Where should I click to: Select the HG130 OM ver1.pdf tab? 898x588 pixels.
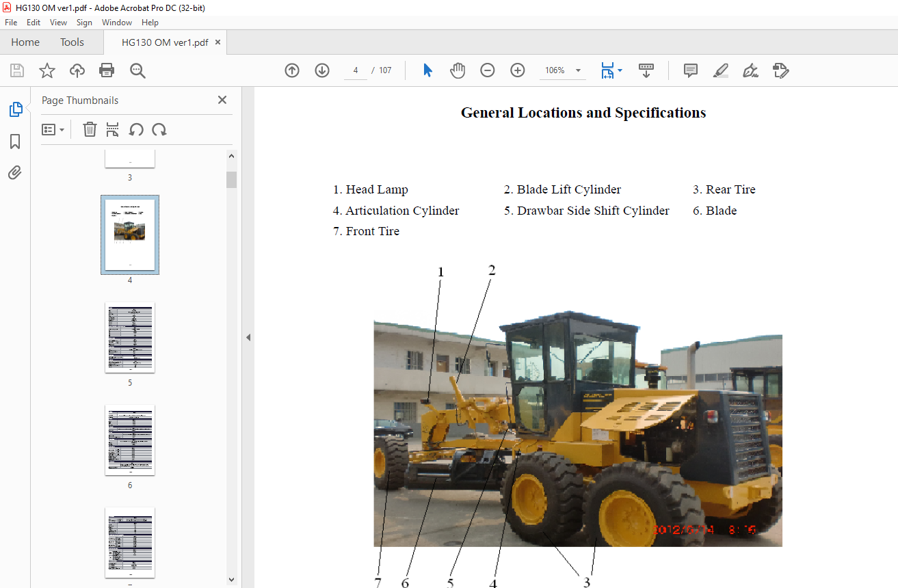[x=165, y=42]
